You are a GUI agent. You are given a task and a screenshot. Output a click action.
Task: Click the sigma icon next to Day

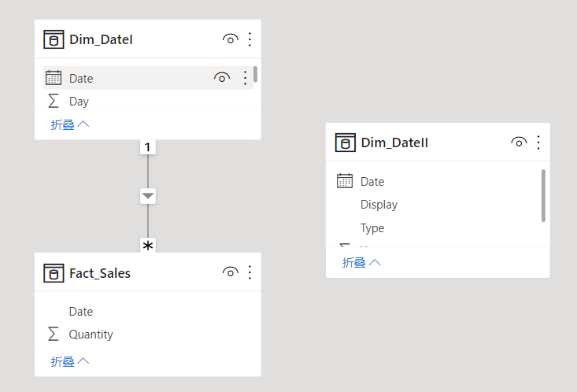pos(54,101)
